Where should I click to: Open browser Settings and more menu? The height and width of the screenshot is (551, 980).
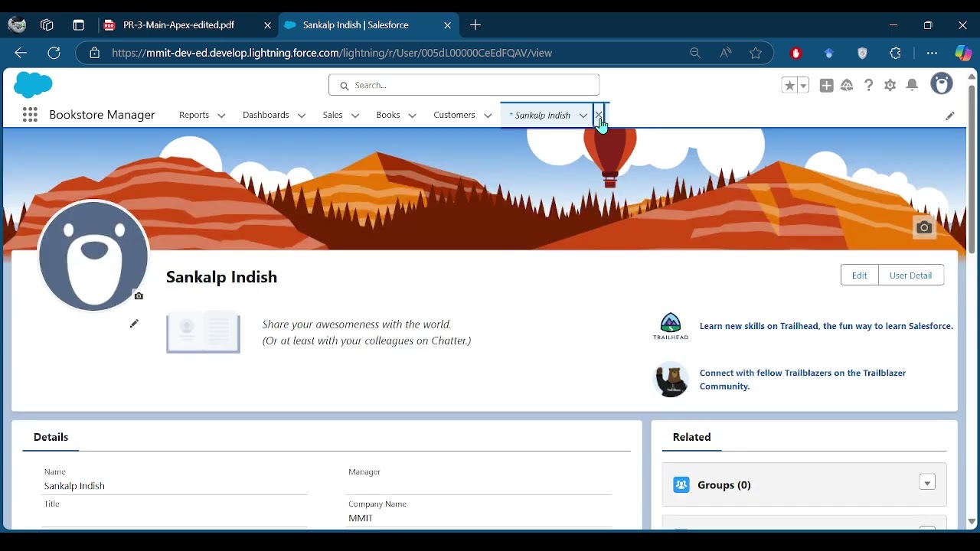932,53
